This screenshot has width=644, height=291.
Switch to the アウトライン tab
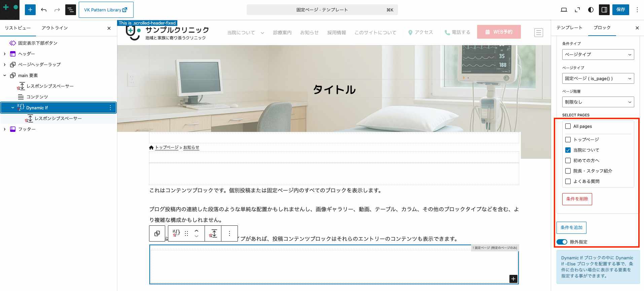coord(55,28)
